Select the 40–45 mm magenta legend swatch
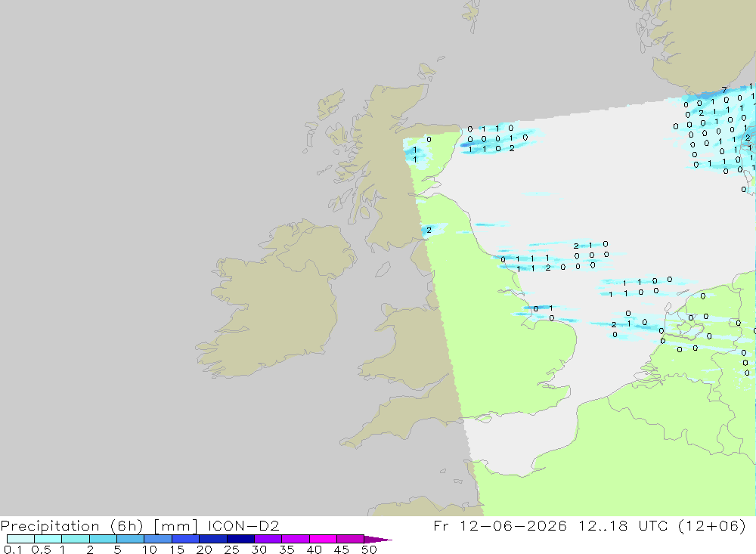The height and width of the screenshot is (554, 756). click(x=323, y=539)
